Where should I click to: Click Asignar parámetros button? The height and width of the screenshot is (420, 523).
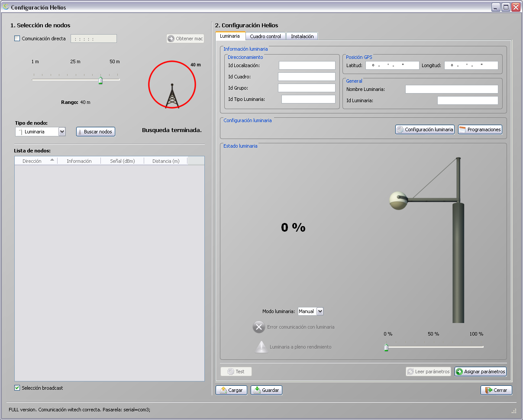tap(481, 372)
